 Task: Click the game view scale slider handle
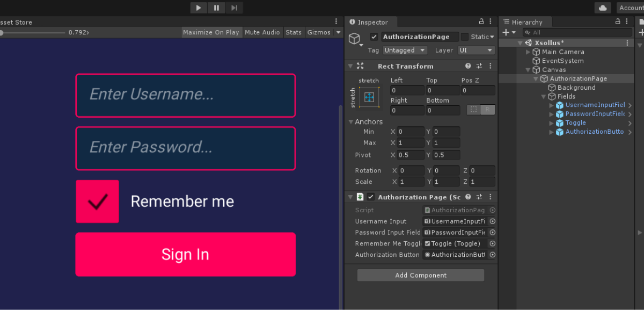[x=2, y=32]
